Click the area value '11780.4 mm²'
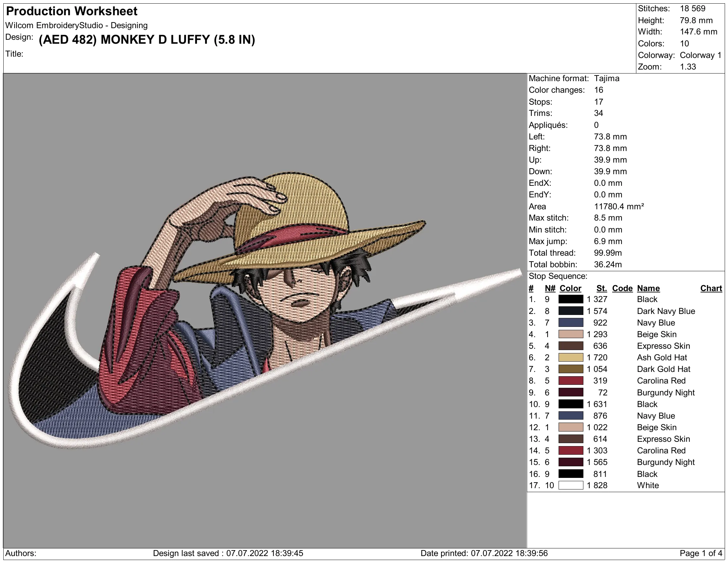This screenshot has width=728, height=563. [619, 206]
